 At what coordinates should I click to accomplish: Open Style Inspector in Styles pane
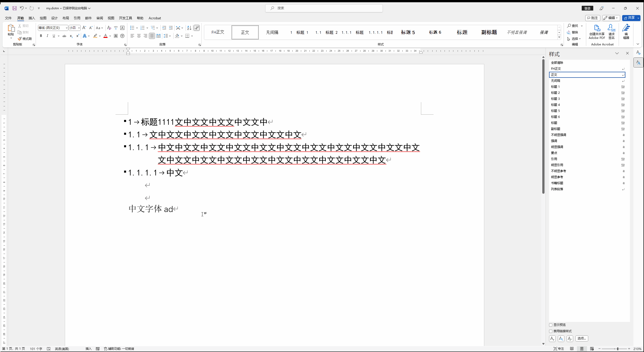pyautogui.click(x=561, y=338)
